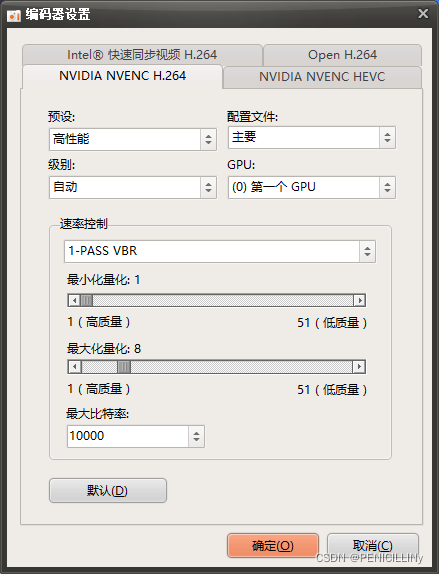Click the app icon in title bar
The width and height of the screenshot is (439, 574).
click(x=14, y=15)
